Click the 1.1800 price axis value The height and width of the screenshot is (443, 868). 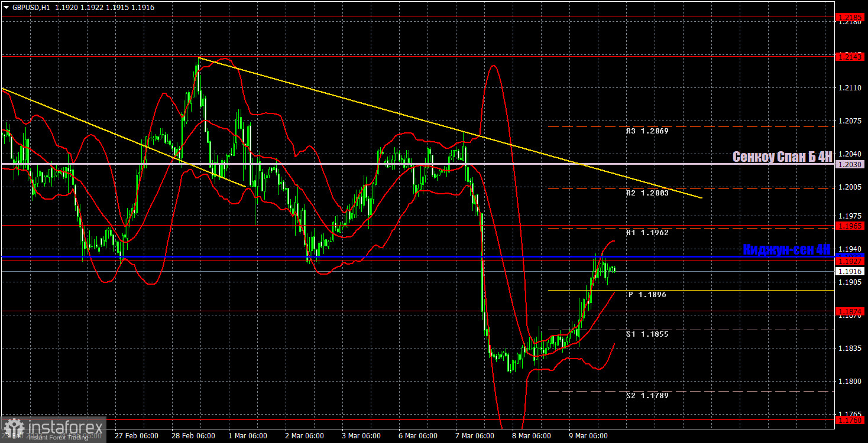[850, 382]
